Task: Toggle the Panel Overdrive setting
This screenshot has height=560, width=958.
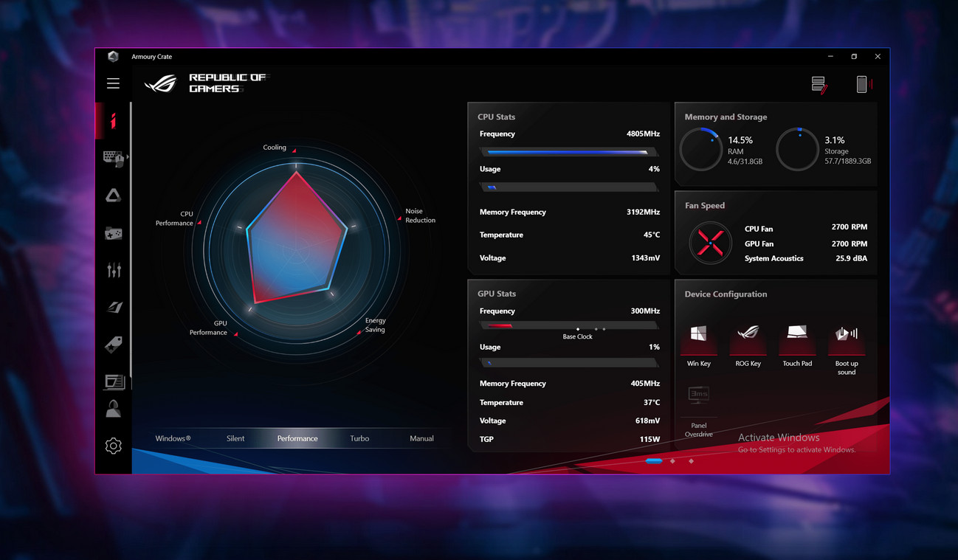Action: pyautogui.click(x=698, y=412)
